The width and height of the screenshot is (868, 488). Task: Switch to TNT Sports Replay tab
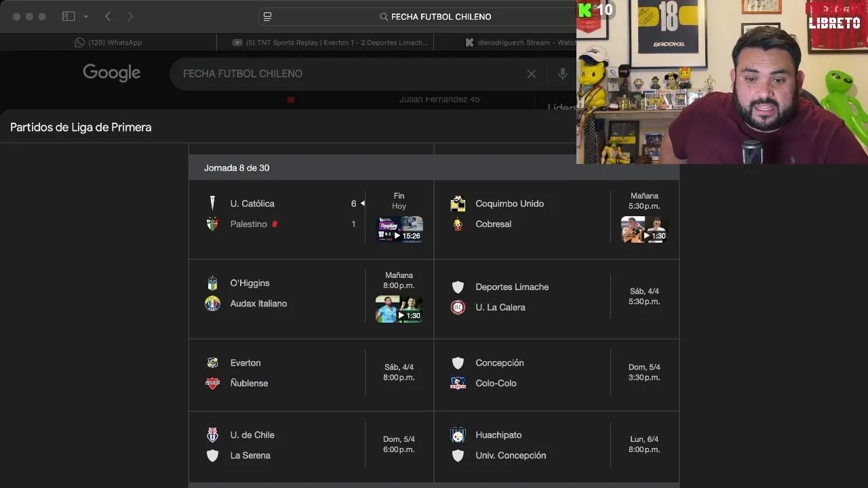pyautogui.click(x=330, y=42)
